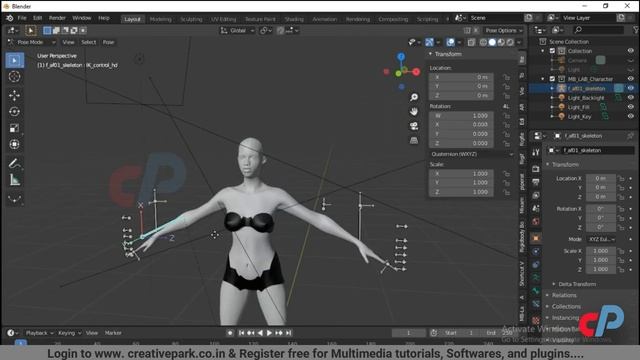
Task: Jump to previous keyframe
Action: pyautogui.click(x=251, y=333)
